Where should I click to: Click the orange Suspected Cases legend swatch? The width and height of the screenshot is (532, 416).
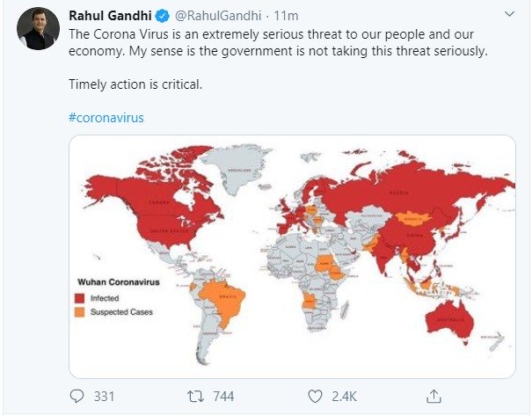point(80,311)
